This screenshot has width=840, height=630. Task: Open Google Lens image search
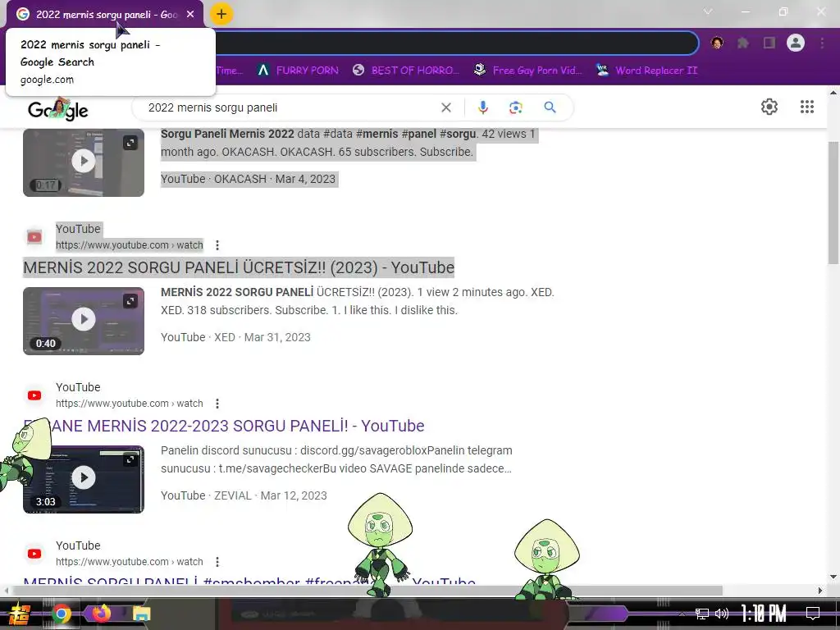click(x=515, y=107)
